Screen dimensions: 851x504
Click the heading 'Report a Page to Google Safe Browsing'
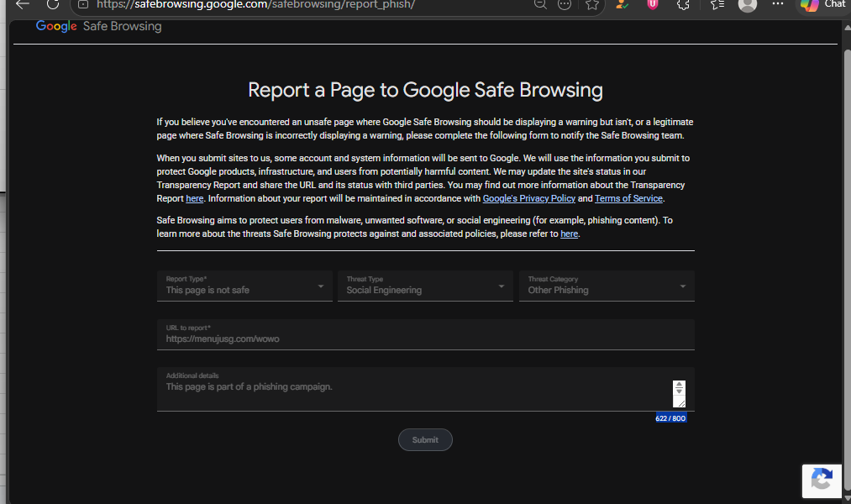pyautogui.click(x=425, y=90)
